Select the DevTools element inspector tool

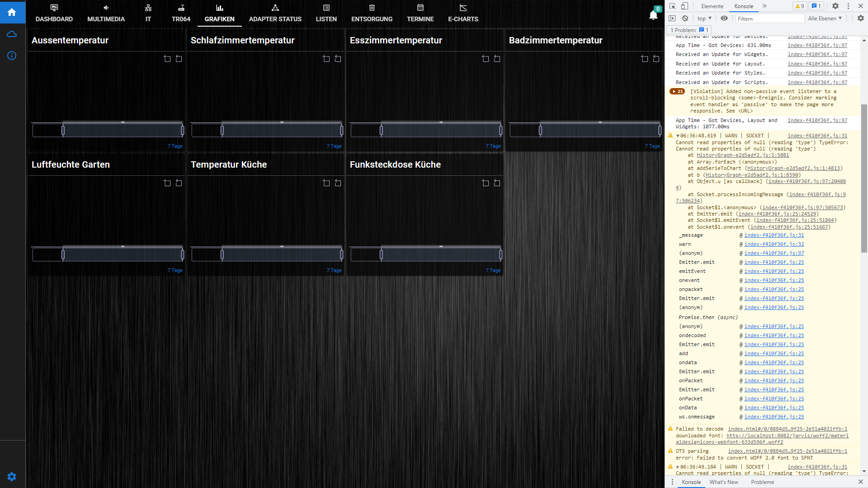click(673, 6)
